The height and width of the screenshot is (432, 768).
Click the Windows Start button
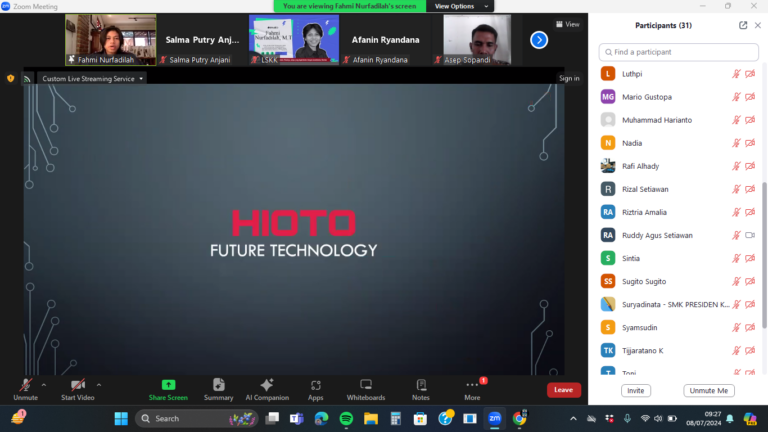(x=121, y=418)
